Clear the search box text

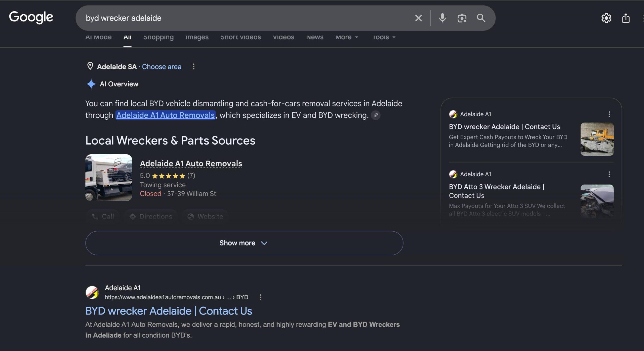click(418, 18)
